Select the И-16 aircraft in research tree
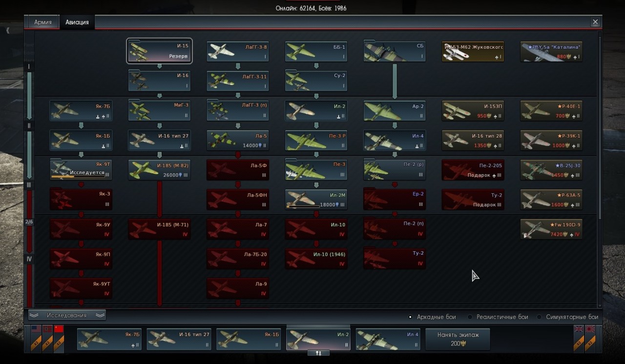 [160, 81]
